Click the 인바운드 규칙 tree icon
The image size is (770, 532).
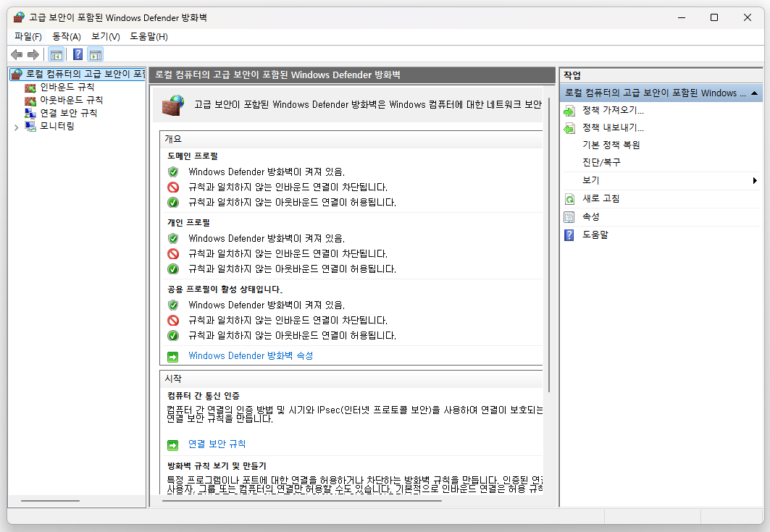[30, 88]
